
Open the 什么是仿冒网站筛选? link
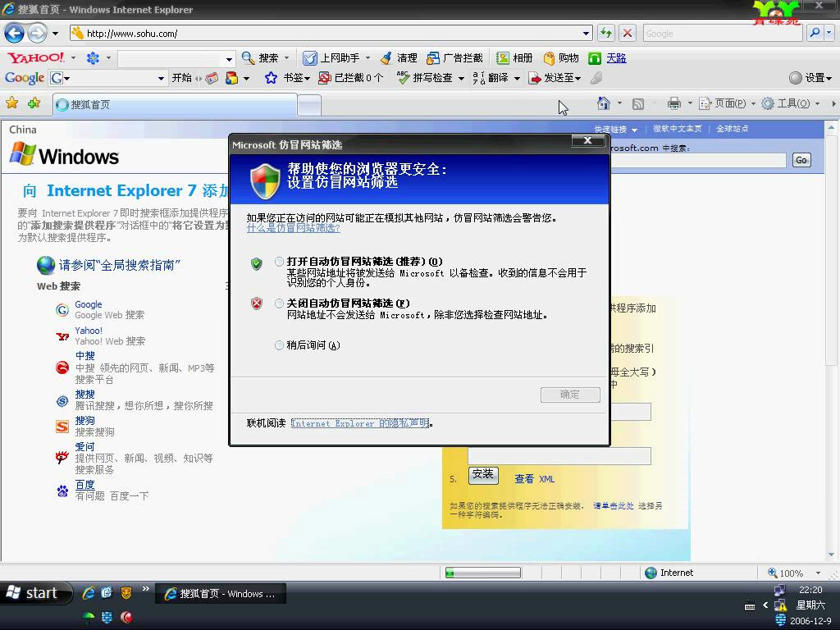(x=293, y=228)
